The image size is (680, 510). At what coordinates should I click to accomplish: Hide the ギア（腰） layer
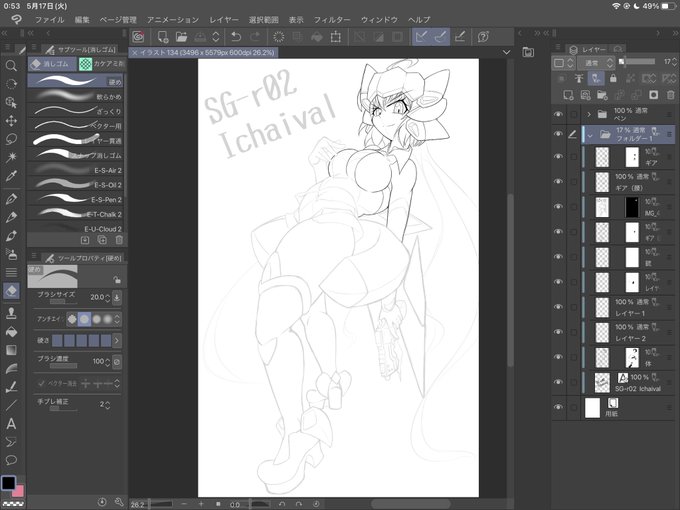pyautogui.click(x=558, y=182)
